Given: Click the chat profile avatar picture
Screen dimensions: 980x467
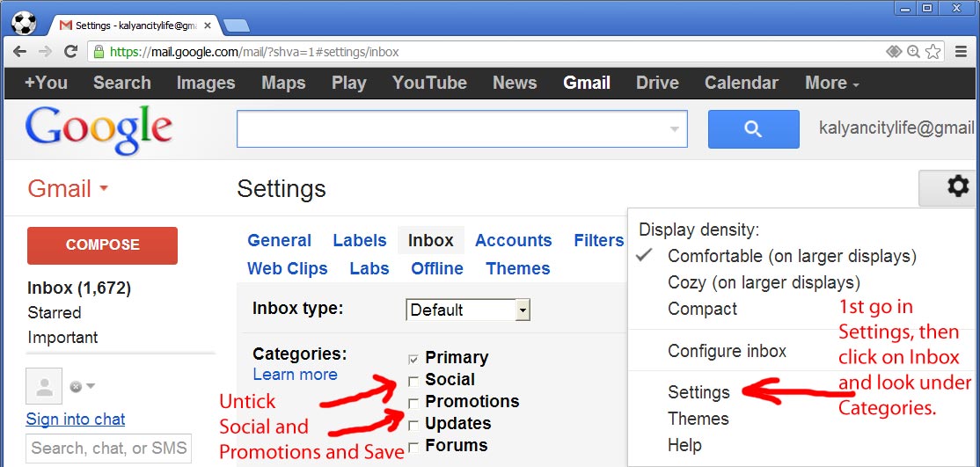Looking at the screenshot, I should click(x=44, y=386).
